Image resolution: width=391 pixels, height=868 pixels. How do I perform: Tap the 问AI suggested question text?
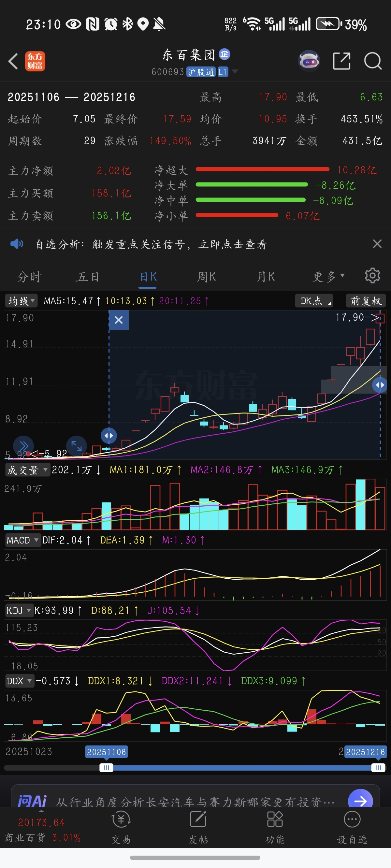point(195,802)
